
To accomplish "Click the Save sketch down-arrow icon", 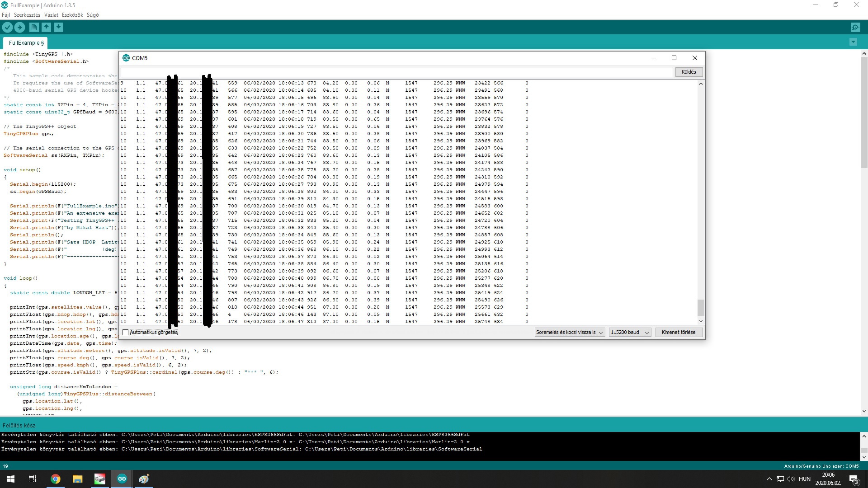I will [x=58, y=28].
